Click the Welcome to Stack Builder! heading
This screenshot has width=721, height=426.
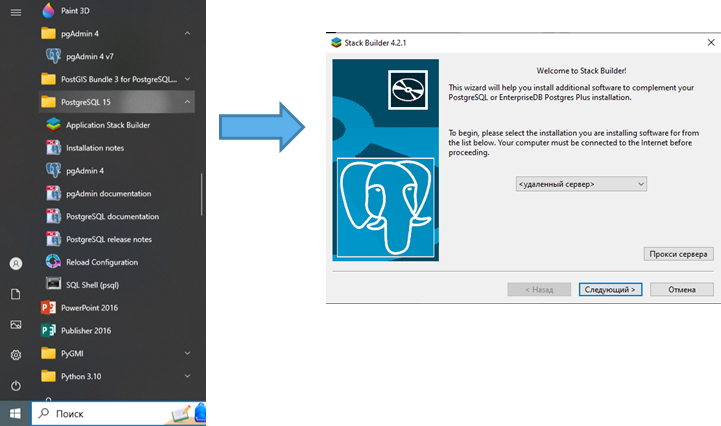coord(581,71)
